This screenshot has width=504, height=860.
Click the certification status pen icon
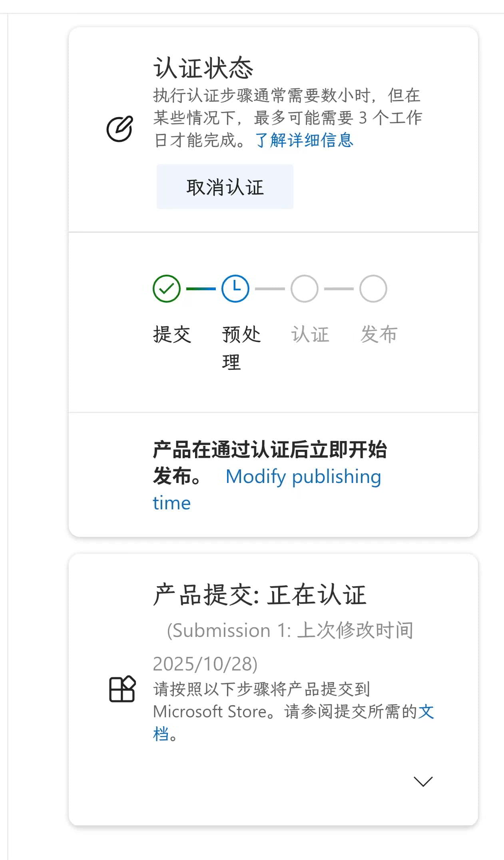pyautogui.click(x=120, y=129)
